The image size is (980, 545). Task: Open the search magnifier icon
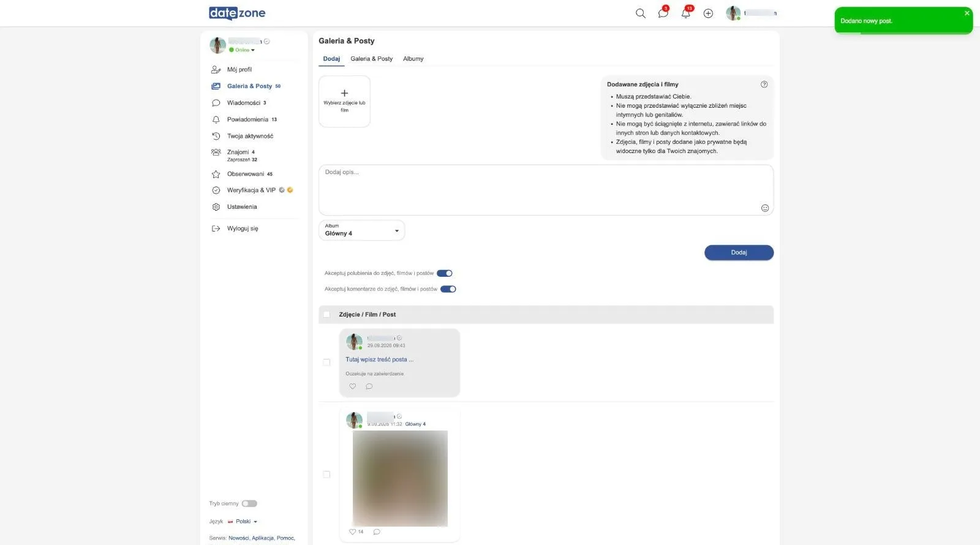pyautogui.click(x=641, y=13)
